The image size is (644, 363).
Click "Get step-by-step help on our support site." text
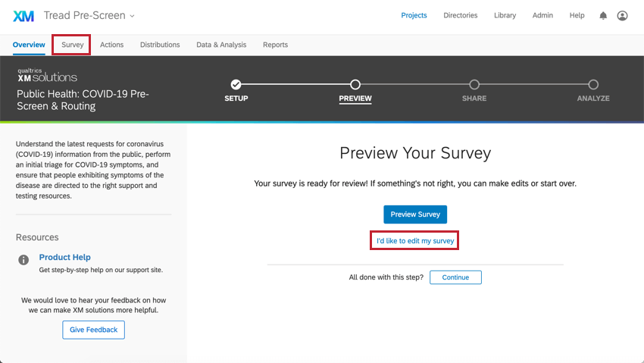tap(101, 270)
